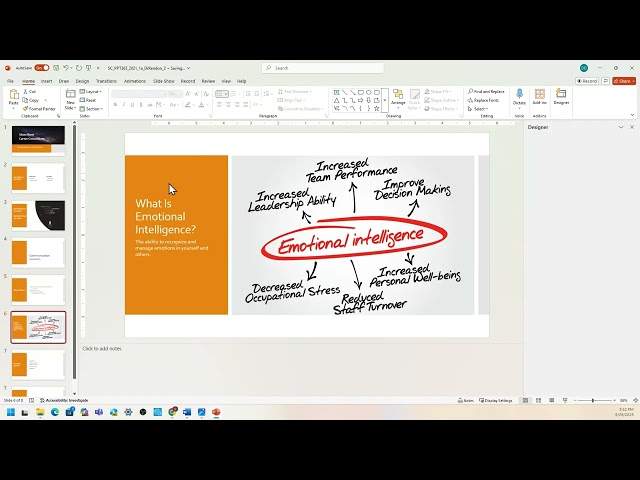Click the Redo/Repeat icon
Image resolution: width=640 pixels, height=480 pixels.
pos(79,68)
